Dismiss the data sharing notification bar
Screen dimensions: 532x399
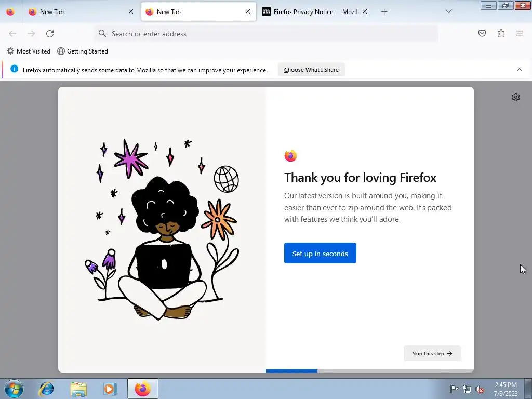pos(520,69)
